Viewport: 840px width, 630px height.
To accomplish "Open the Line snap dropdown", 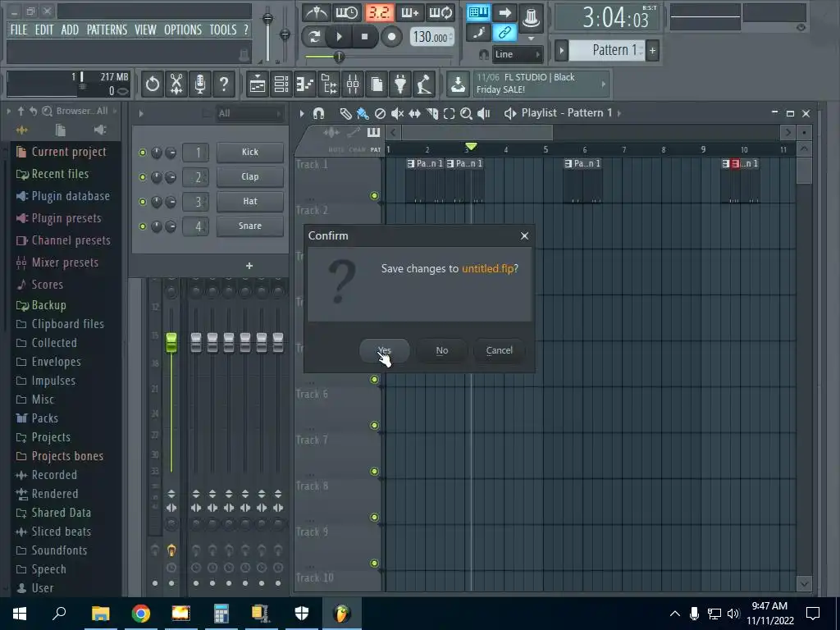I will coord(518,54).
